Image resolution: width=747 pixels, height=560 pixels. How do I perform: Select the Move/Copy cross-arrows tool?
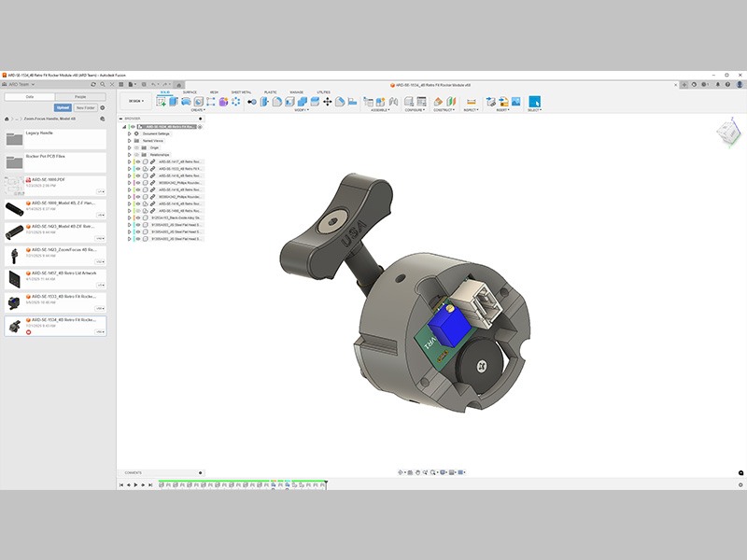[328, 102]
